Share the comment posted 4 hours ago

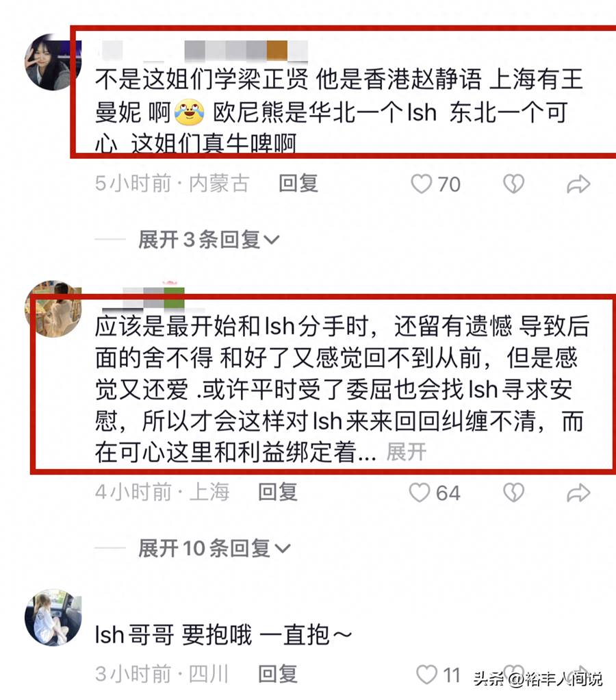click(578, 493)
